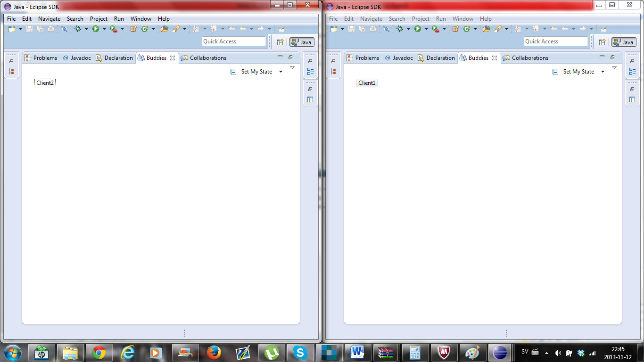Select Client2 buddy in left window

point(45,83)
